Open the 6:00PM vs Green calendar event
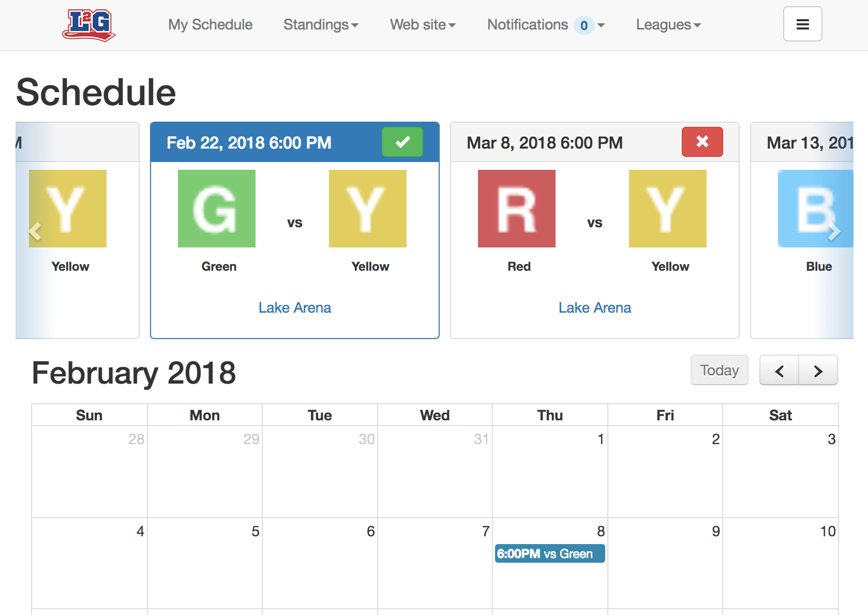 click(x=550, y=553)
